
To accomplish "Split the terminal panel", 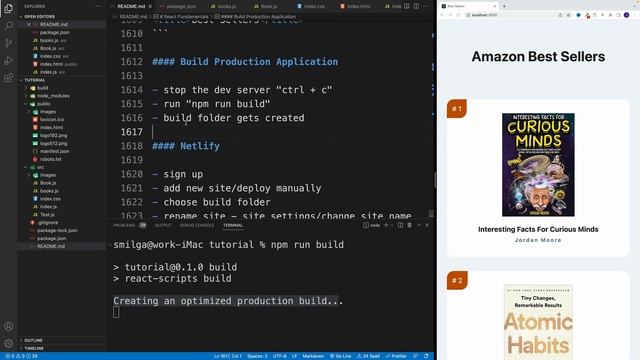I will click(400, 225).
